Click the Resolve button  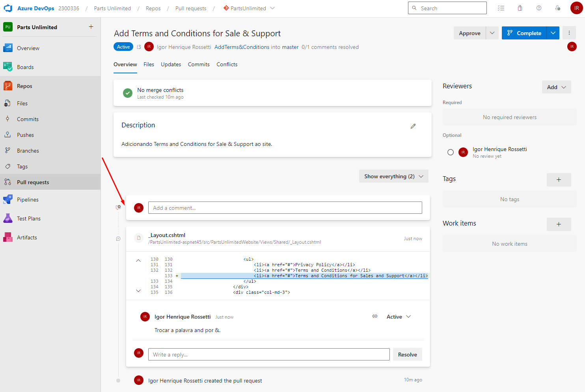(408, 355)
